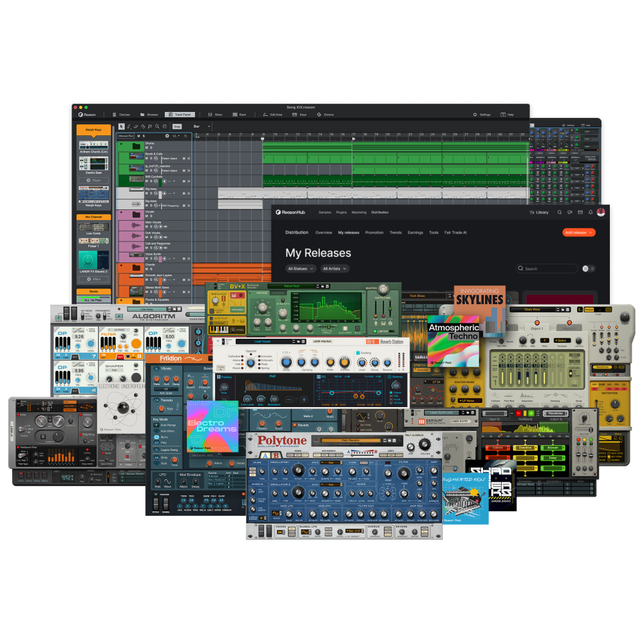Open the All Artists filter dropdown

(334, 269)
